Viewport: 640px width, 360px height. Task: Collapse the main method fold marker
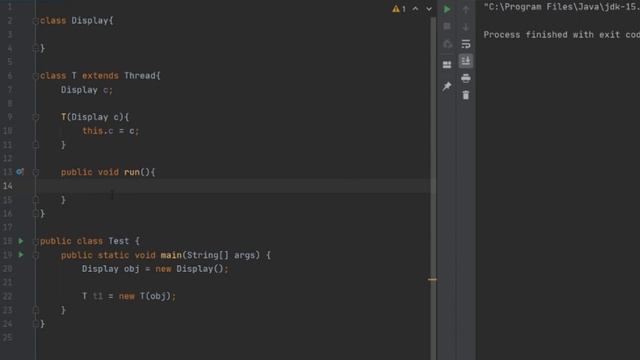[x=36, y=255]
